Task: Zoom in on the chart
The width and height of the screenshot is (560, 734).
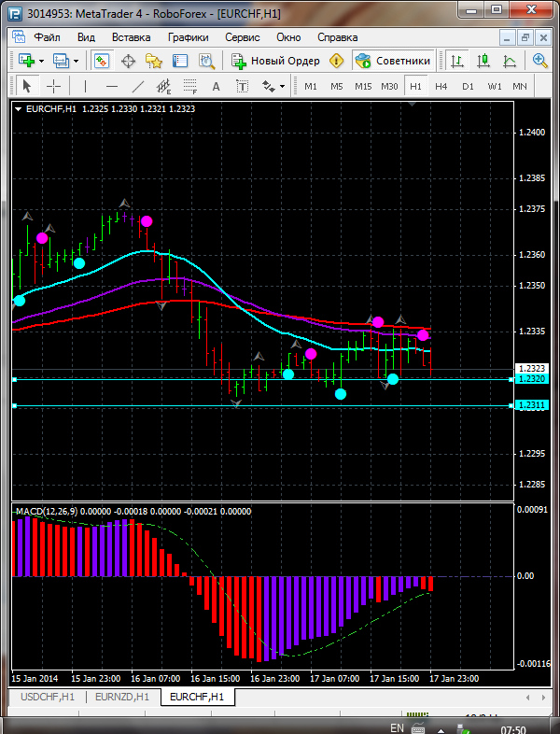Action: point(539,61)
